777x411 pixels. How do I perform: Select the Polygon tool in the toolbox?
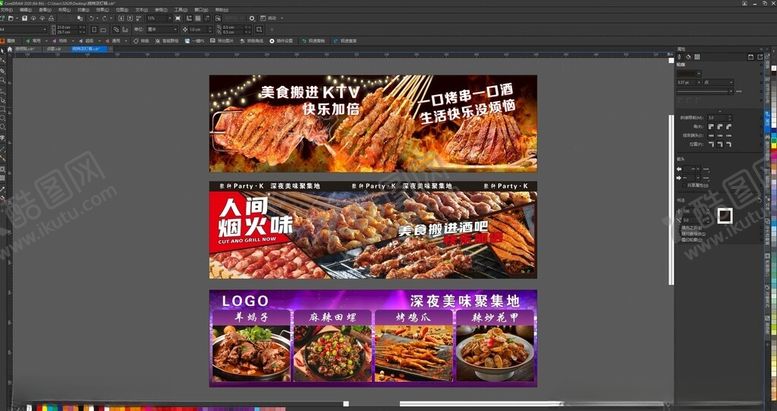[x=2, y=126]
